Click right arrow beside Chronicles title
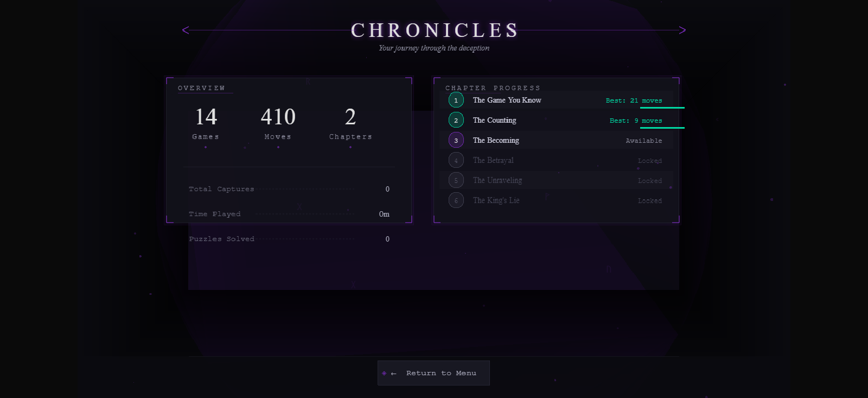Image resolution: width=868 pixels, height=398 pixels. (x=682, y=30)
